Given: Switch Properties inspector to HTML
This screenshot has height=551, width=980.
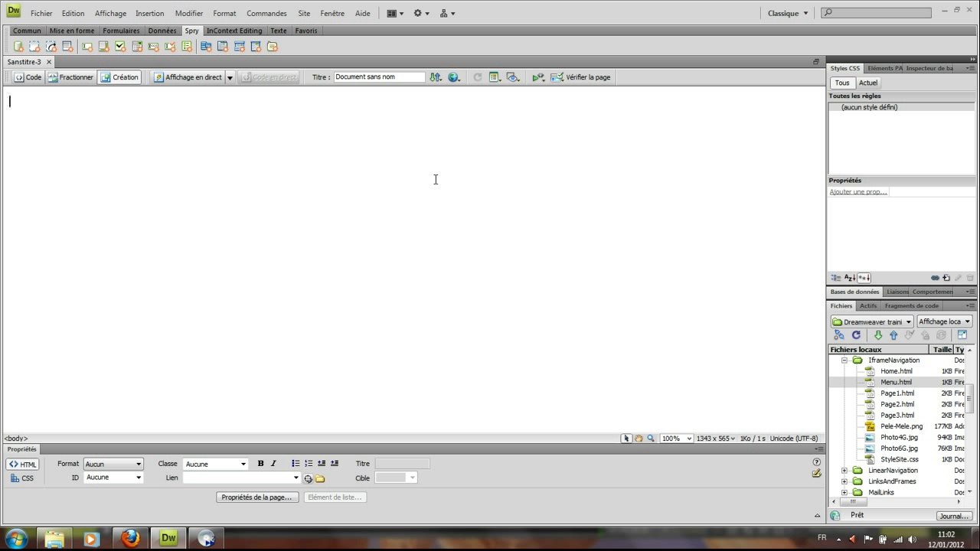Looking at the screenshot, I should 22,465.
